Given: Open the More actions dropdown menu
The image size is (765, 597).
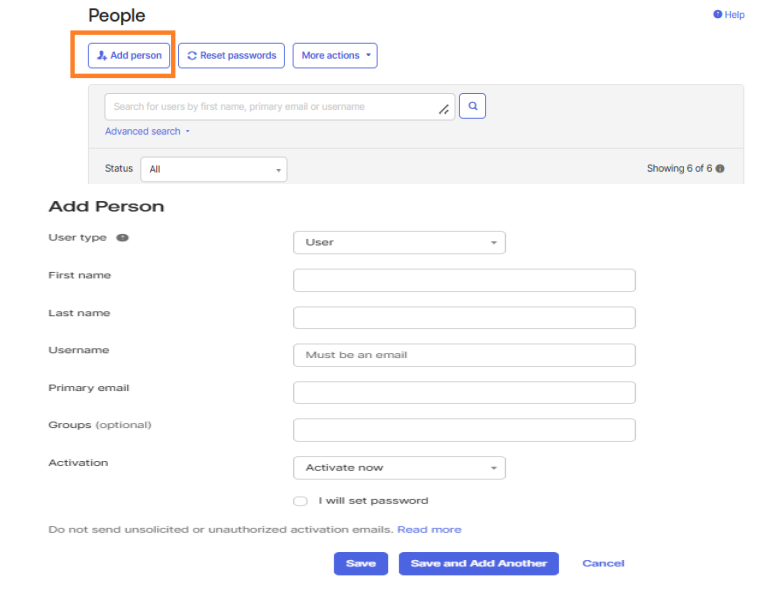Looking at the screenshot, I should pyautogui.click(x=335, y=56).
